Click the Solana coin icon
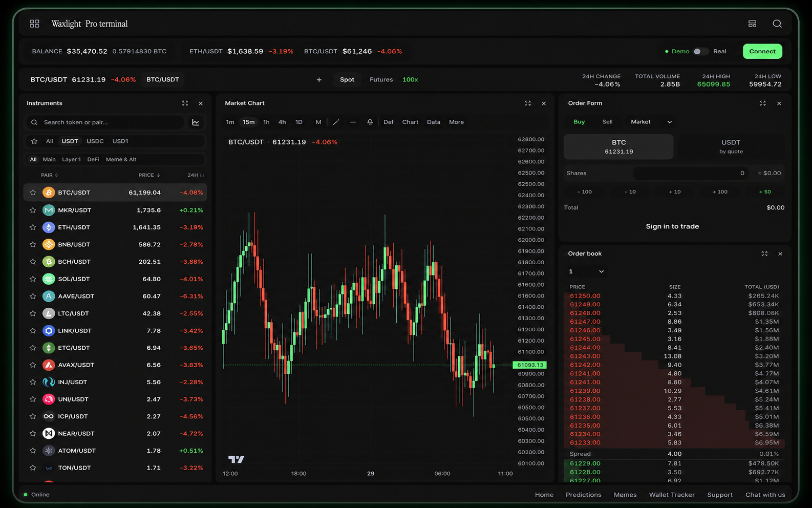812x508 pixels. (x=49, y=279)
